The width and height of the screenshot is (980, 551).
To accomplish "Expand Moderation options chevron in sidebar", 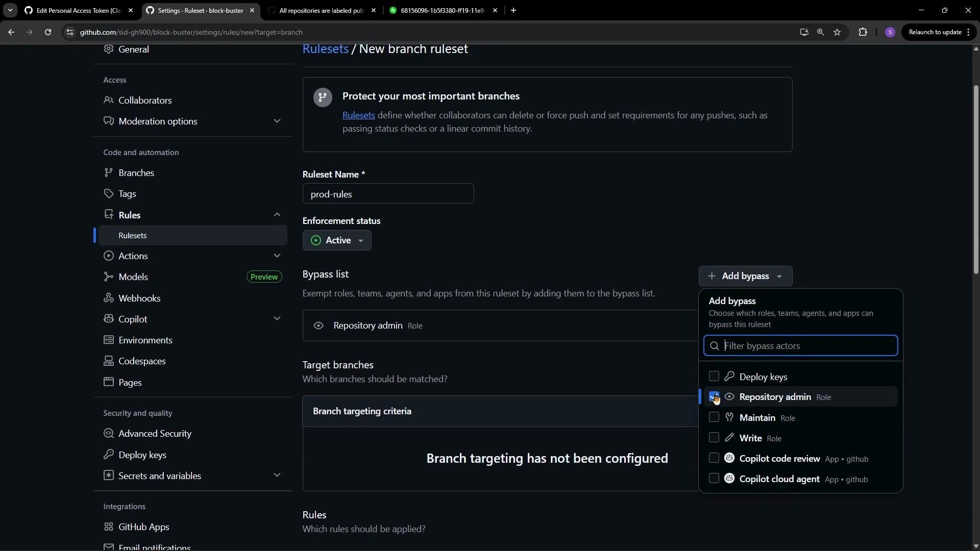I will 277,121.
